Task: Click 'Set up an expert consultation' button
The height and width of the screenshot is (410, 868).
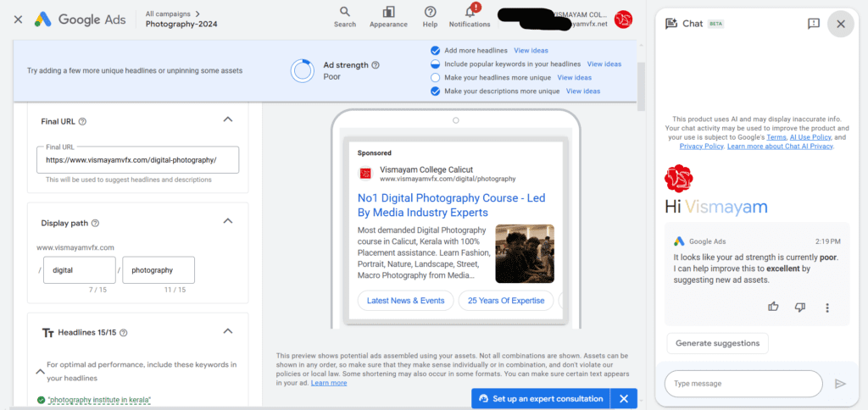Action: point(541,398)
